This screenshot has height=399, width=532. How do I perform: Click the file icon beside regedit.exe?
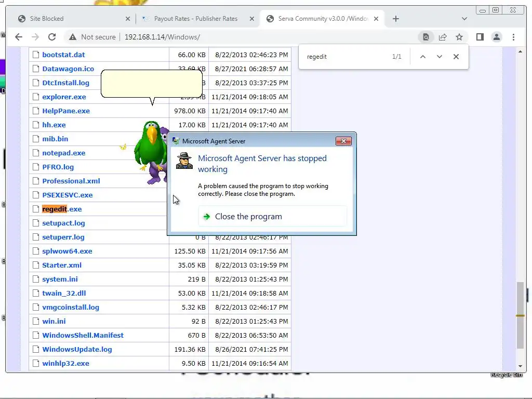tap(36, 209)
